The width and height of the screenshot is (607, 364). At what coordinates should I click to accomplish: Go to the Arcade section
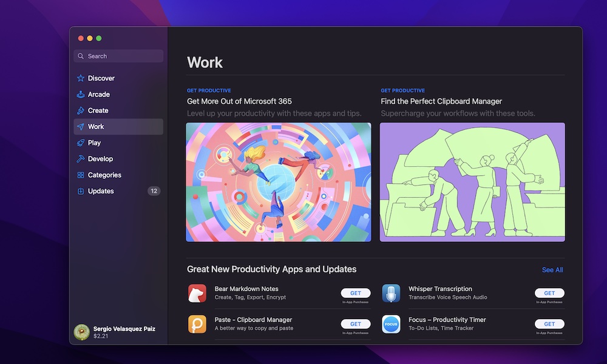118,95
